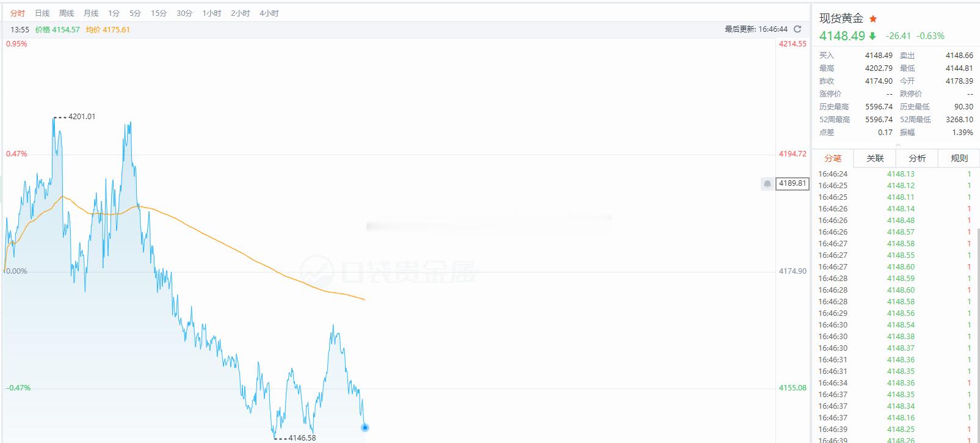Select the 1小时 chart interval

tap(212, 13)
